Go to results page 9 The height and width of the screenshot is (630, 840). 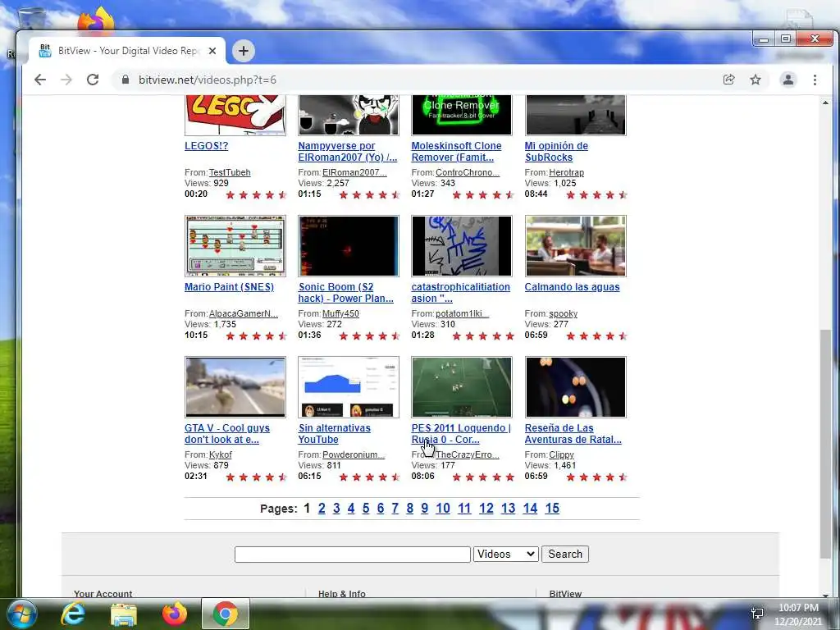[424, 509]
